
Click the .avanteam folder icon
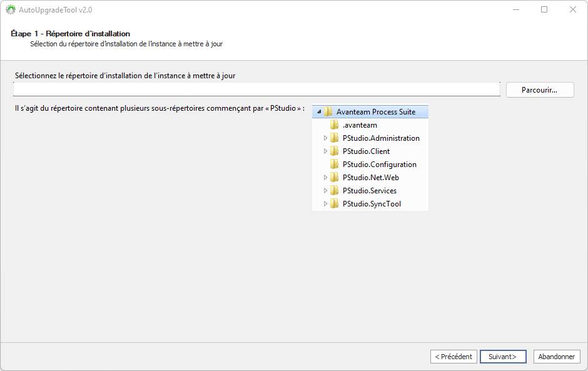pyautogui.click(x=334, y=125)
